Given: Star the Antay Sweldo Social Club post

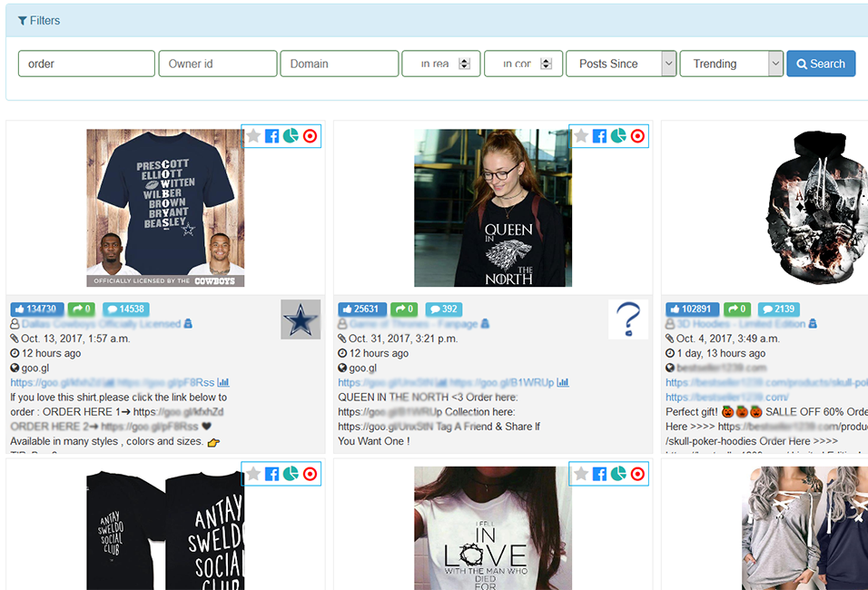Looking at the screenshot, I should 253,474.
